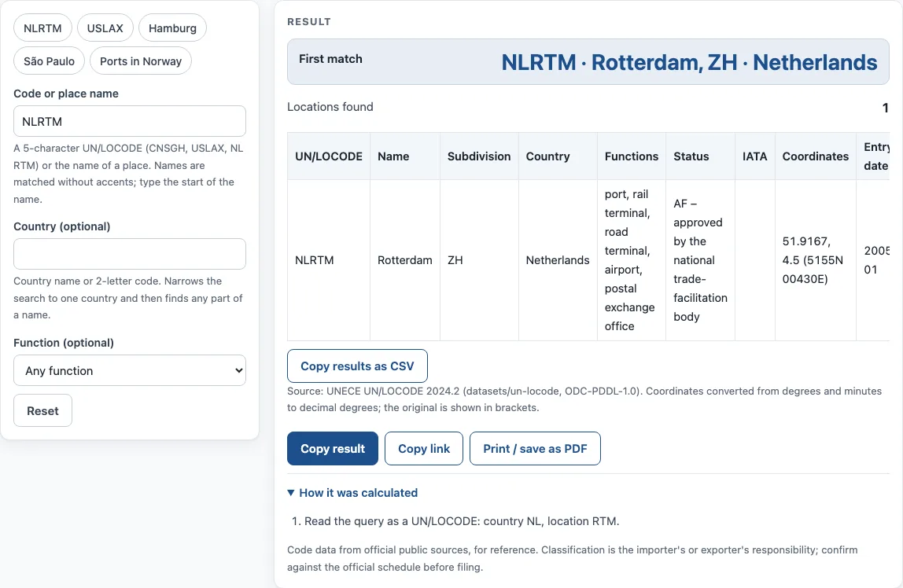The width and height of the screenshot is (903, 588).
Task: Click the Function (optional) label
Action: point(64,343)
